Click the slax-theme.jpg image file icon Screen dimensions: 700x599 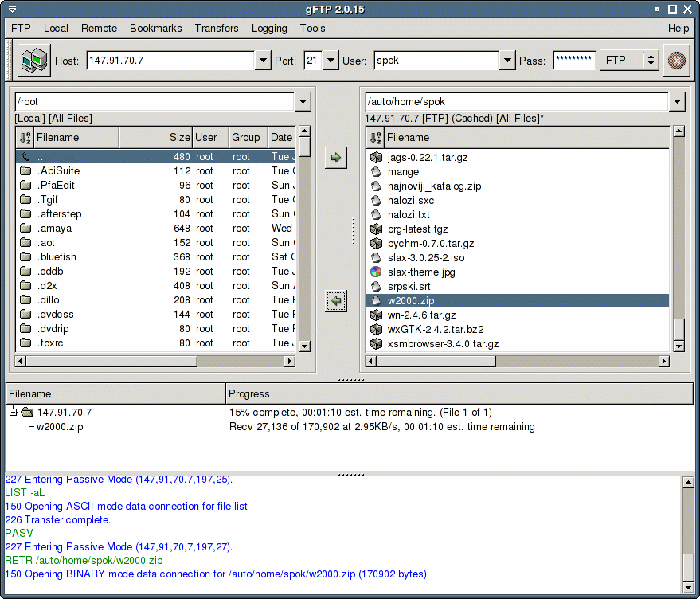click(376, 272)
